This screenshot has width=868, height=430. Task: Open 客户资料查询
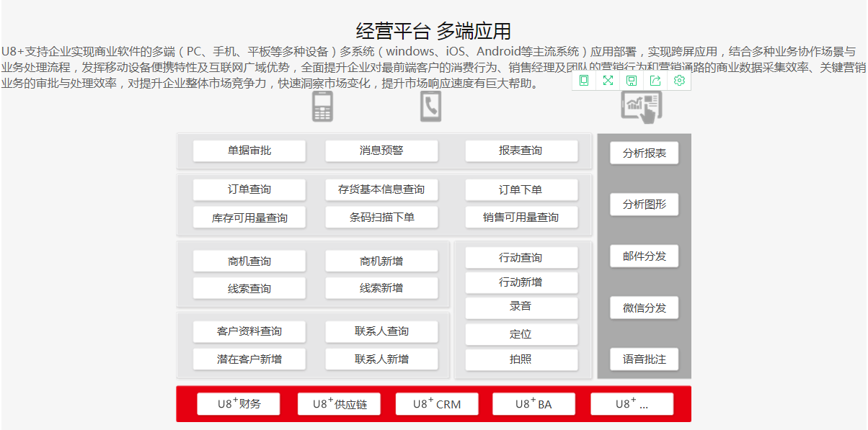tap(249, 332)
